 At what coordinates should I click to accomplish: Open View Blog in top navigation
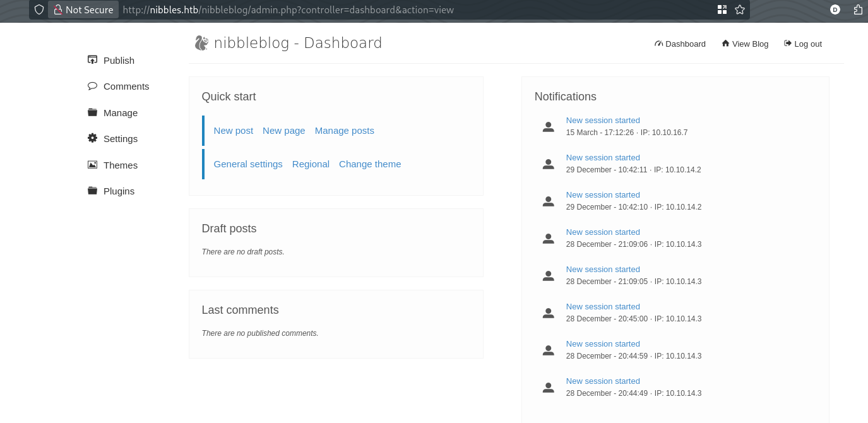point(745,44)
